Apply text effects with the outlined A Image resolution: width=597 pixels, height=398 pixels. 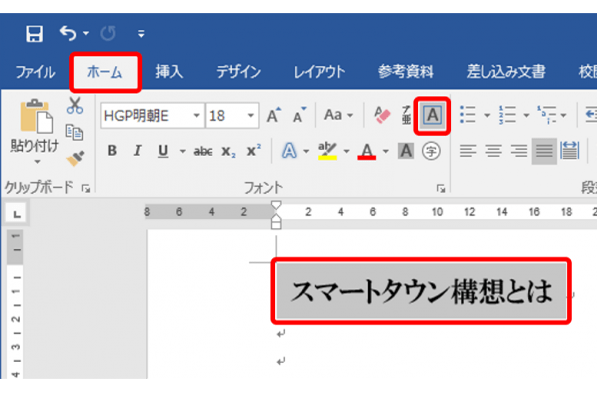tap(289, 151)
